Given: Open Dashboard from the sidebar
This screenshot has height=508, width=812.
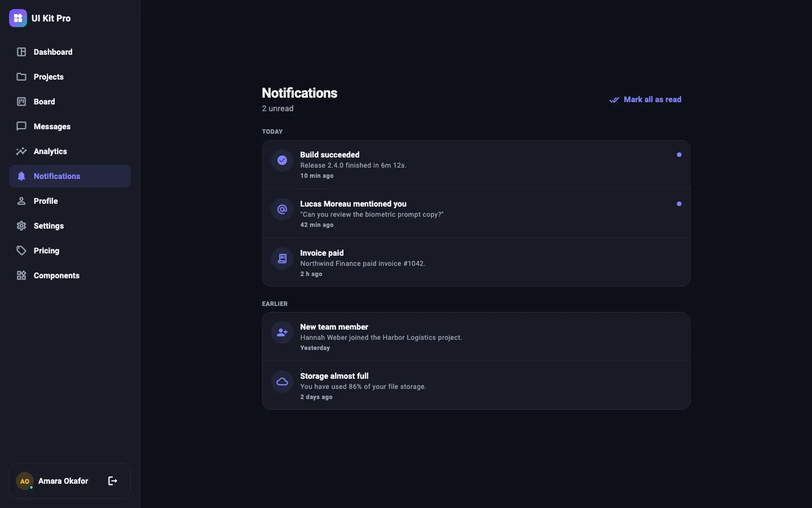Looking at the screenshot, I should (70, 52).
